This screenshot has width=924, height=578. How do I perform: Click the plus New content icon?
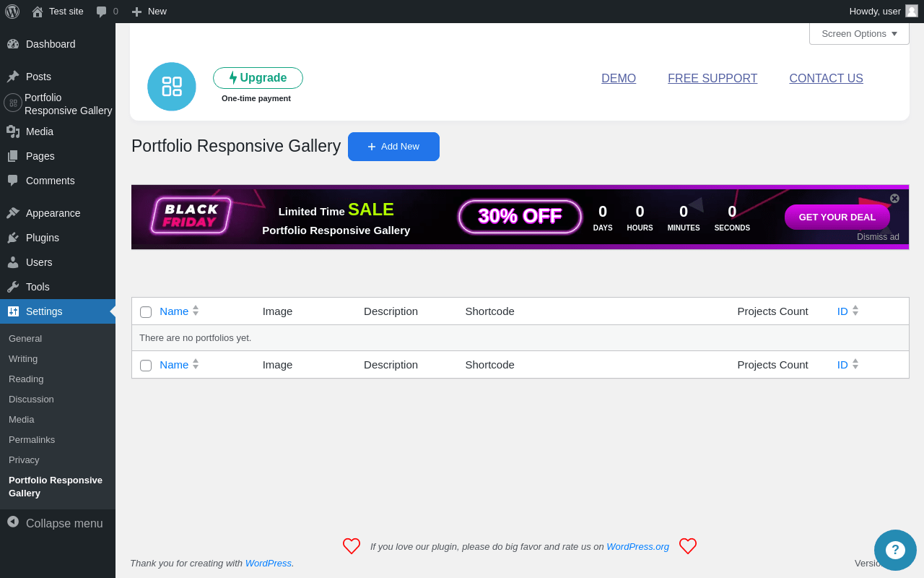pyautogui.click(x=136, y=12)
